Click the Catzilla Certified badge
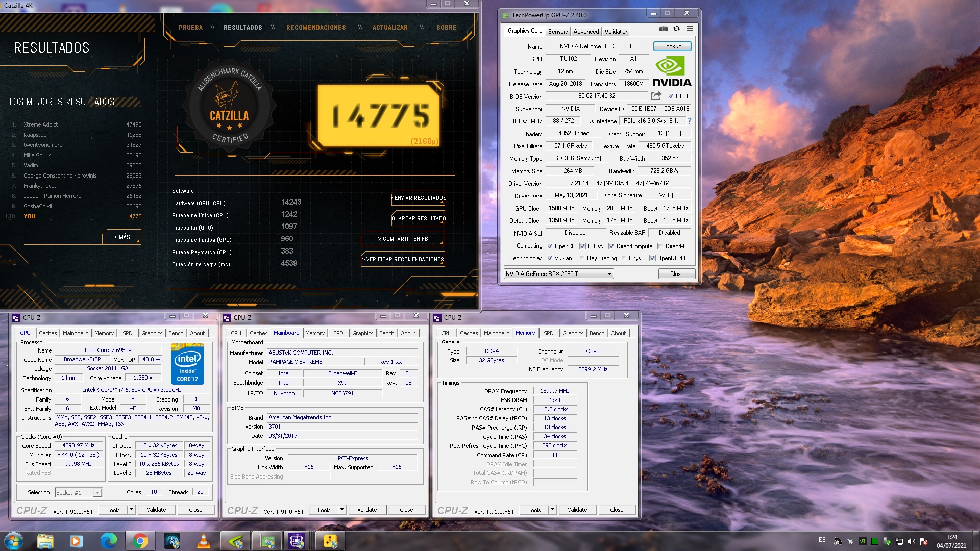The image size is (980, 551). tap(230, 106)
